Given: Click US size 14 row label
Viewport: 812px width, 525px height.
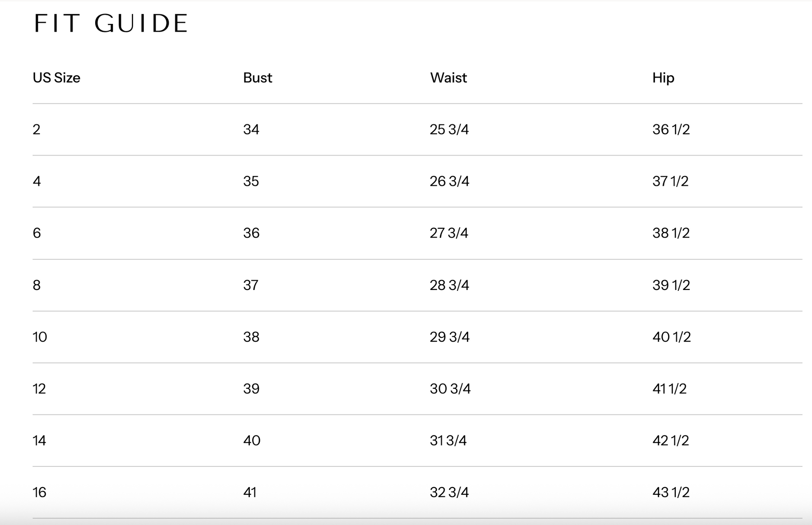Looking at the screenshot, I should pos(39,441).
